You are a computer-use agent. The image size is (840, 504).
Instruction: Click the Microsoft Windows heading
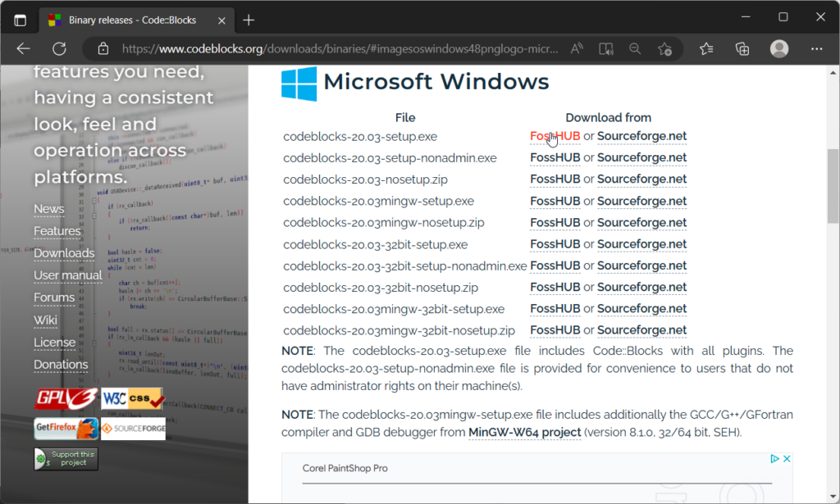(436, 82)
